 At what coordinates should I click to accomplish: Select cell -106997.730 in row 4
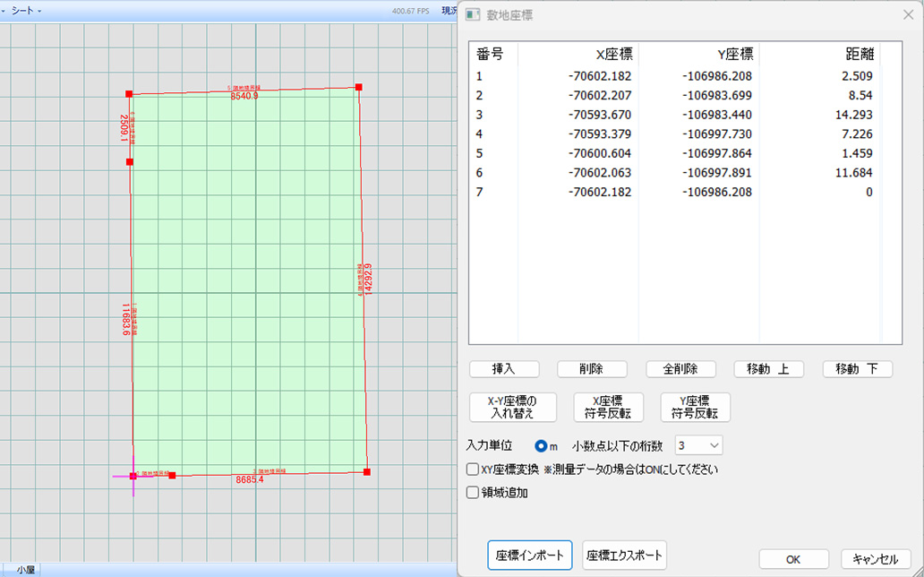pos(717,133)
